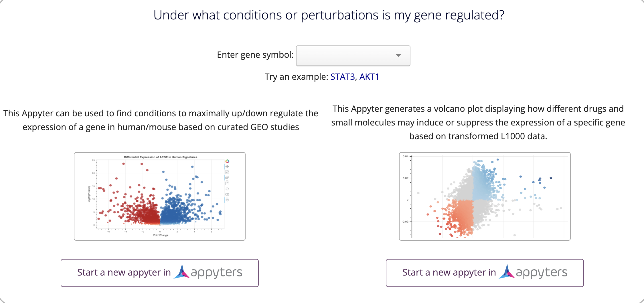The width and height of the screenshot is (644, 303).
Task: Start a new appyter for GEO studies
Action: (x=124, y=273)
